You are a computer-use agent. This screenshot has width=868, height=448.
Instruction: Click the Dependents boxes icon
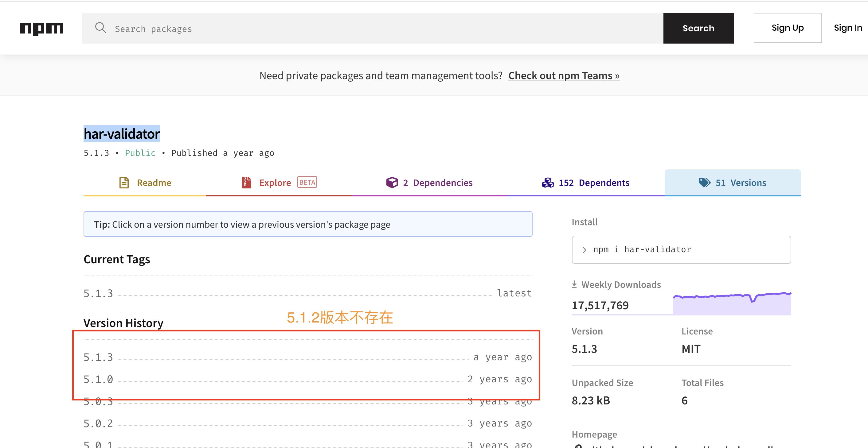click(548, 183)
